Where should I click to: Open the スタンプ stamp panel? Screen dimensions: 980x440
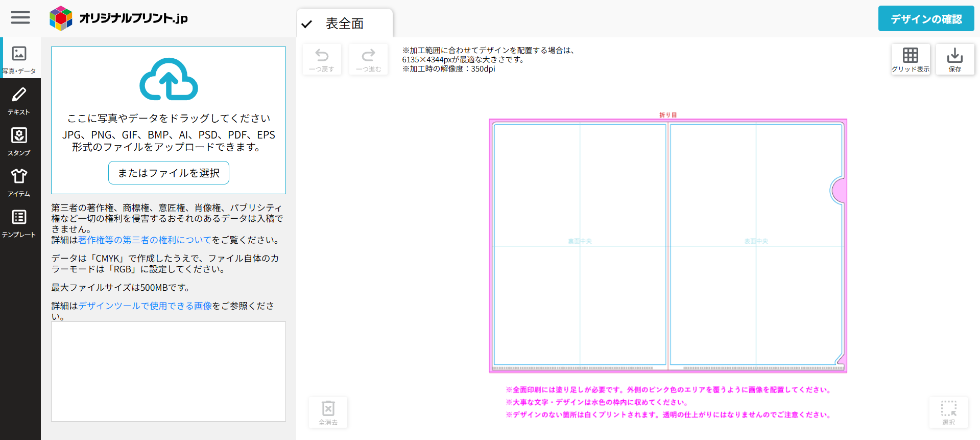19,141
